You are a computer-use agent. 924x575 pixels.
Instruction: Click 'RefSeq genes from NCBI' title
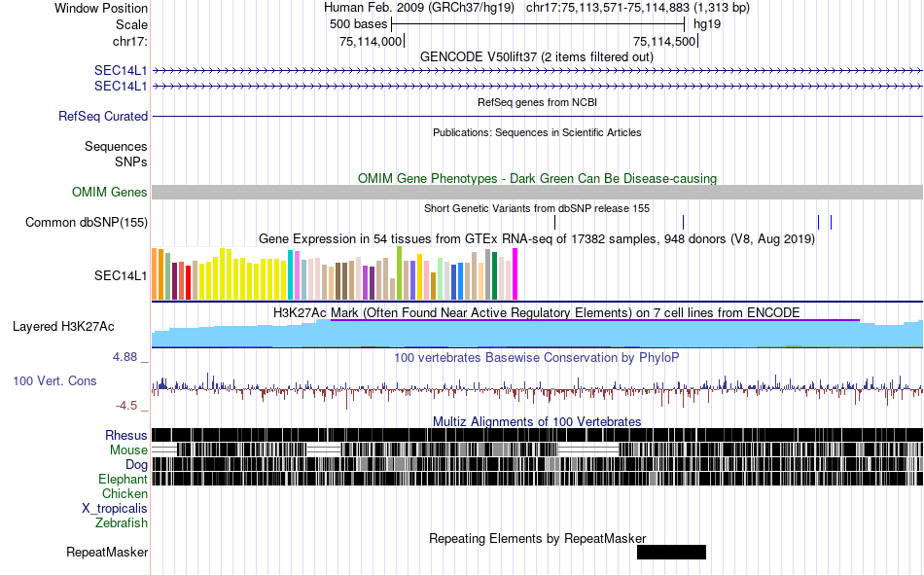pyautogui.click(x=538, y=102)
